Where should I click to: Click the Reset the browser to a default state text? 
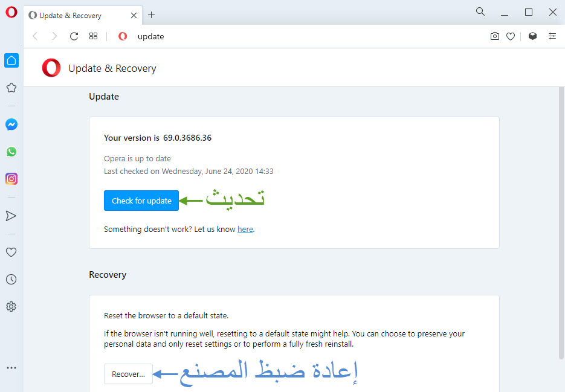point(166,316)
